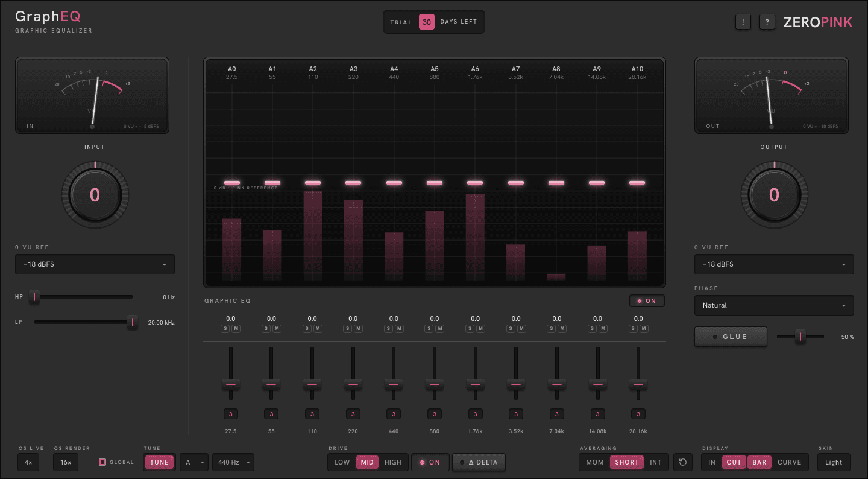Open the 440 Hz tuning dropdown
This screenshot has height=479, width=868.
point(233,462)
